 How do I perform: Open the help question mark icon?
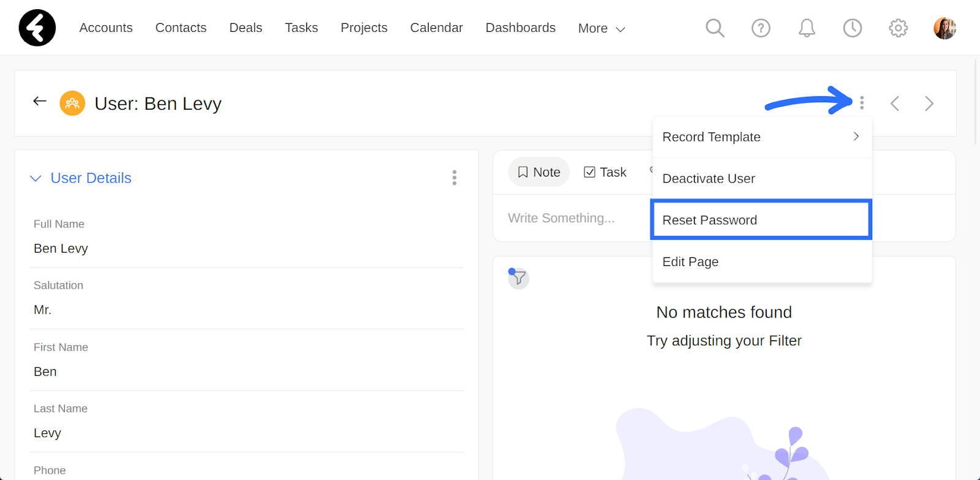tap(761, 28)
